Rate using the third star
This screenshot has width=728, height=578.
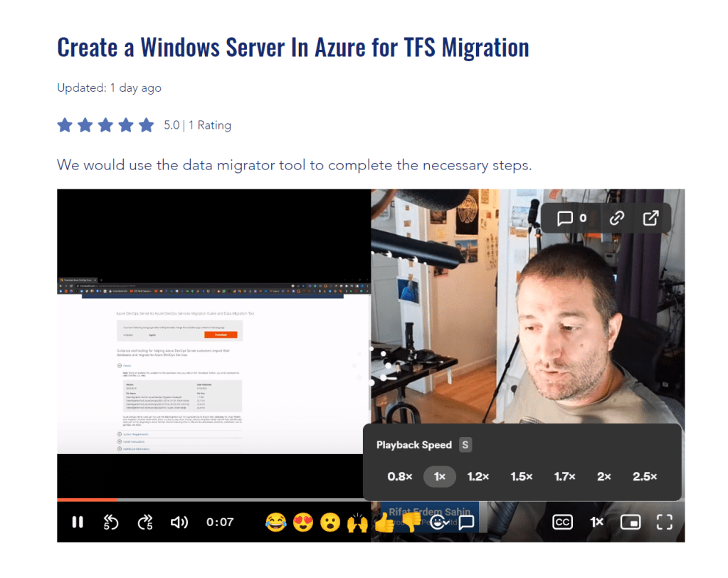(106, 125)
